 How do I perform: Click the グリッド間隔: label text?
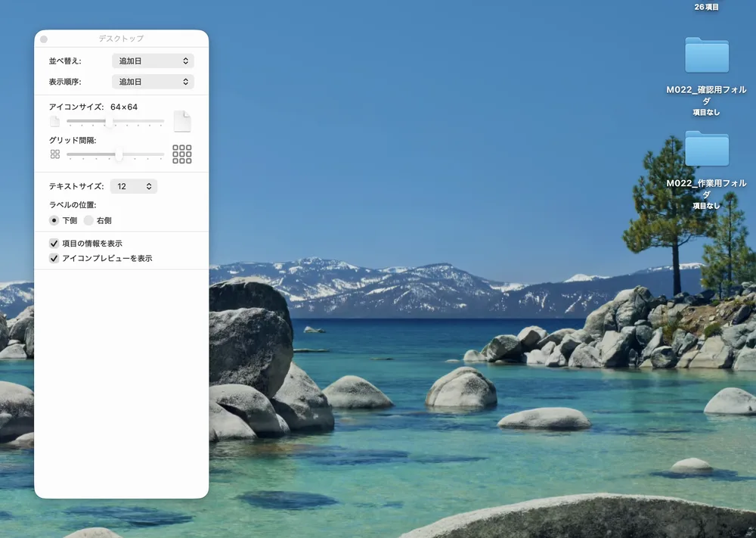point(73,141)
